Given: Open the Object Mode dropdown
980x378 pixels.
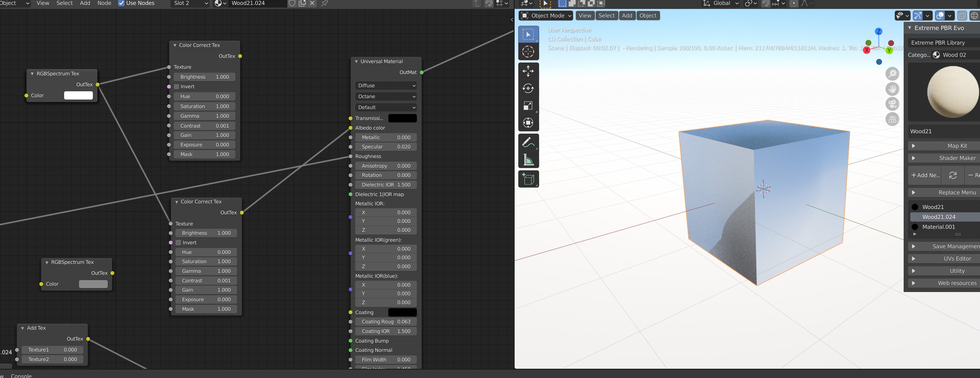Looking at the screenshot, I should [x=546, y=16].
